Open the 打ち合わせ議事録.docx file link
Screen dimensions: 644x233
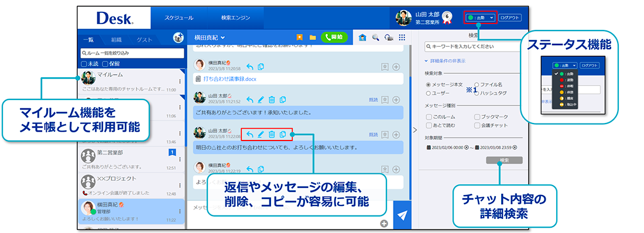[x=229, y=79]
